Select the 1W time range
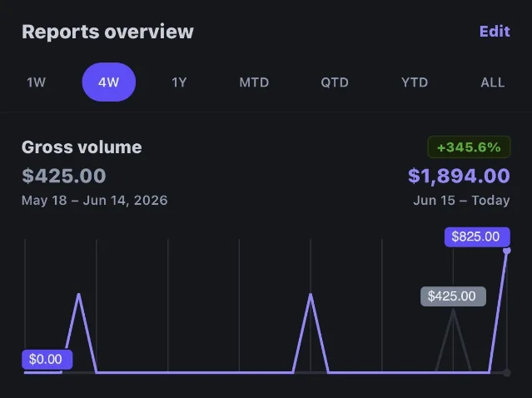Screen dimensions: 532x398 (x=36, y=82)
